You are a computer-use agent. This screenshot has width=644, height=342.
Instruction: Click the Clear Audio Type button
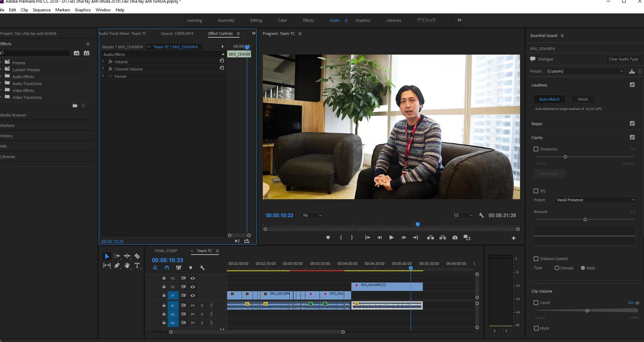coord(623,59)
